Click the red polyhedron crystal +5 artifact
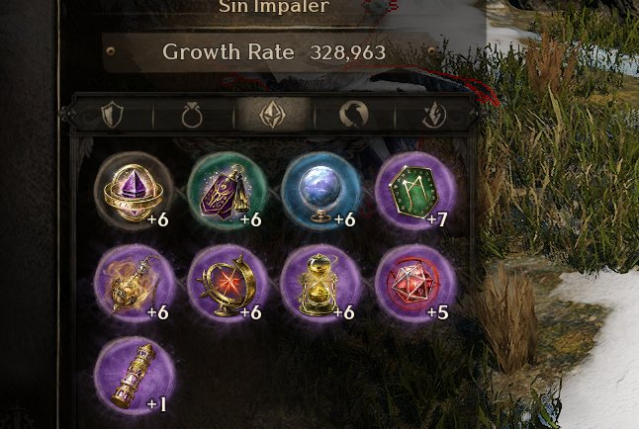The height and width of the screenshot is (429, 639). click(x=415, y=284)
